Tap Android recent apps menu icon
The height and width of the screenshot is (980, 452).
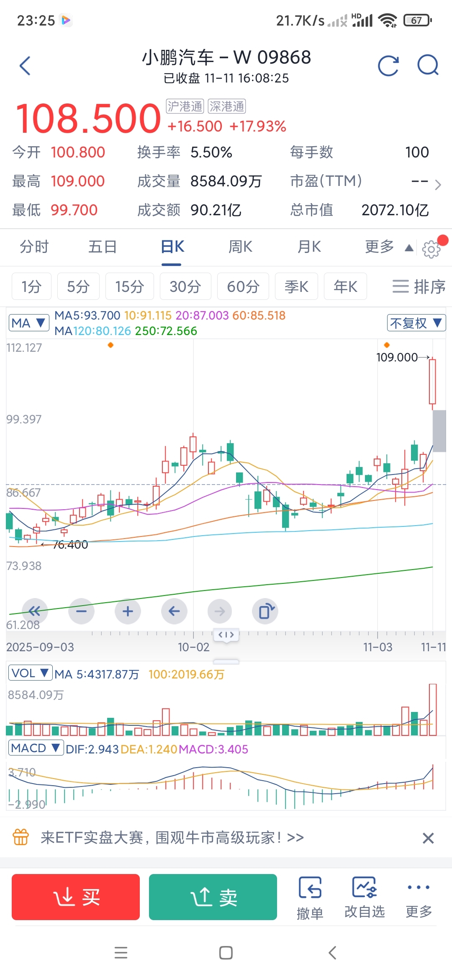tap(121, 953)
